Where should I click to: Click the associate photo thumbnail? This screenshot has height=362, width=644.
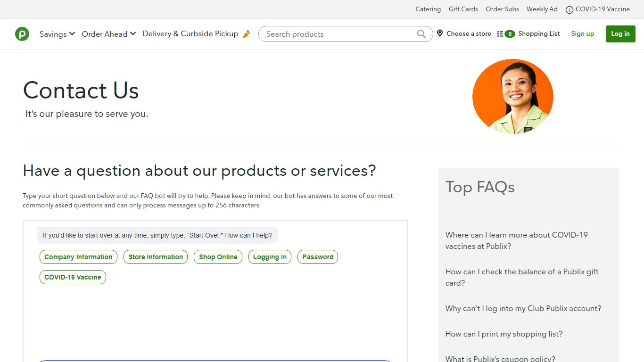(513, 97)
